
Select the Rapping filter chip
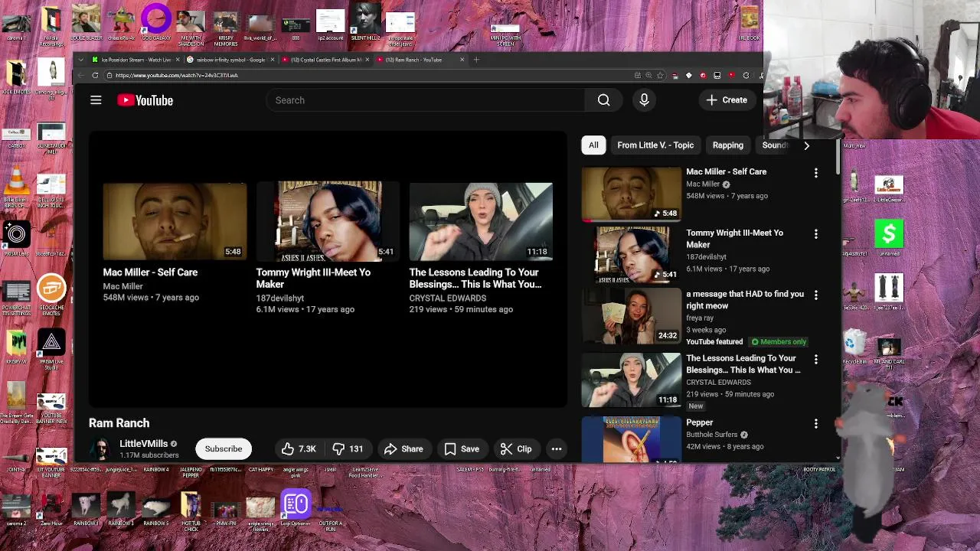click(728, 145)
